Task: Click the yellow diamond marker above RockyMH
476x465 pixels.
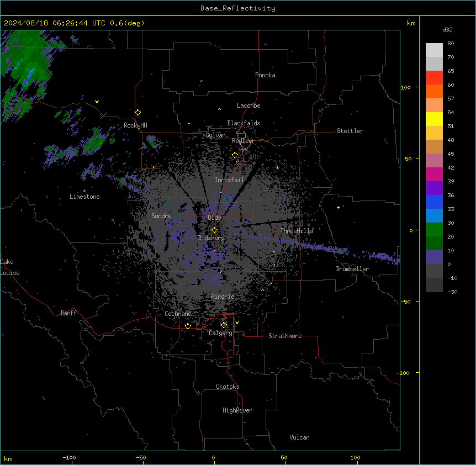Action: pyautogui.click(x=138, y=113)
